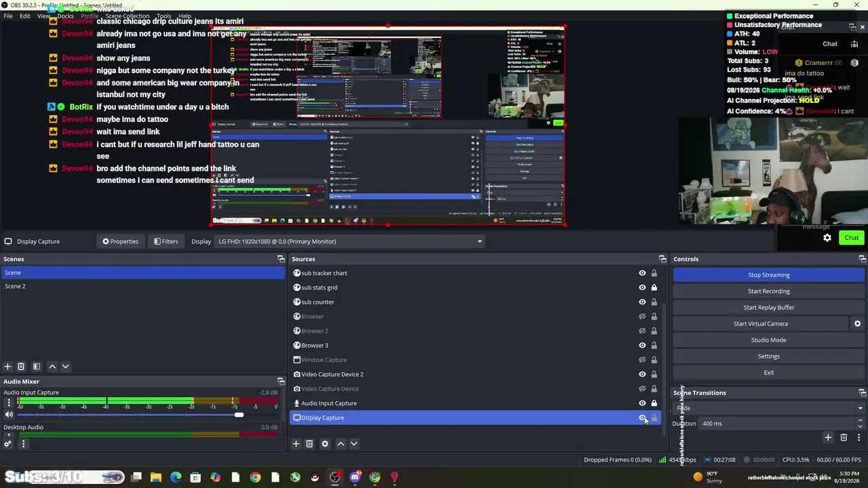Hide the Browser 3 source
The image size is (868, 488).
click(642, 346)
